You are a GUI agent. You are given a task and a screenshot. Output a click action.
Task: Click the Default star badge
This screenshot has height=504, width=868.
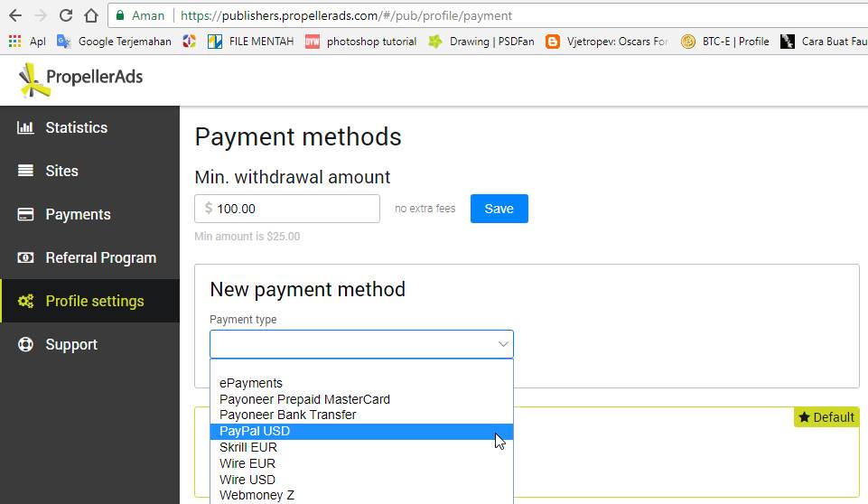pyautogui.click(x=826, y=417)
